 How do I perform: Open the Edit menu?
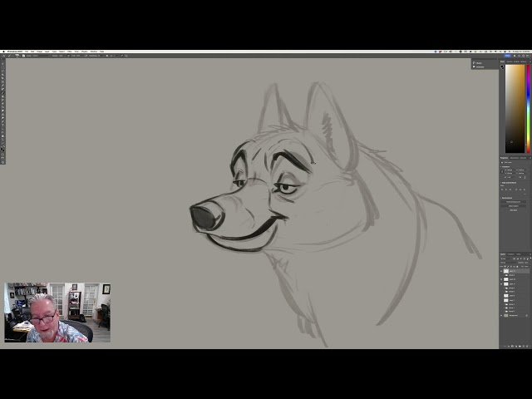tap(32, 52)
